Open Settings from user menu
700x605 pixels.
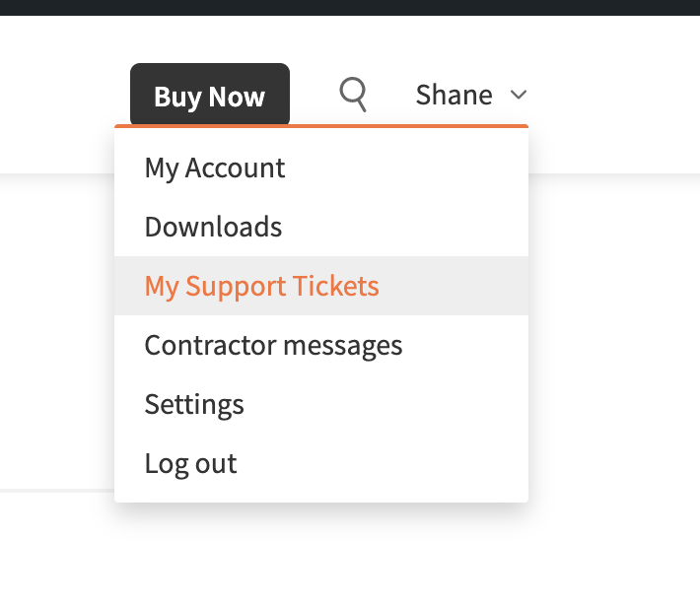click(x=321, y=404)
